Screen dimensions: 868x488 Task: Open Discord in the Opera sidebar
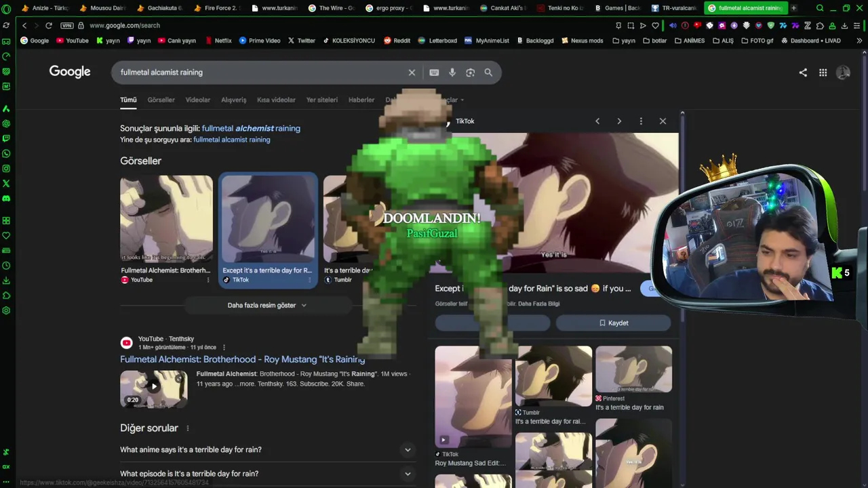(x=6, y=198)
